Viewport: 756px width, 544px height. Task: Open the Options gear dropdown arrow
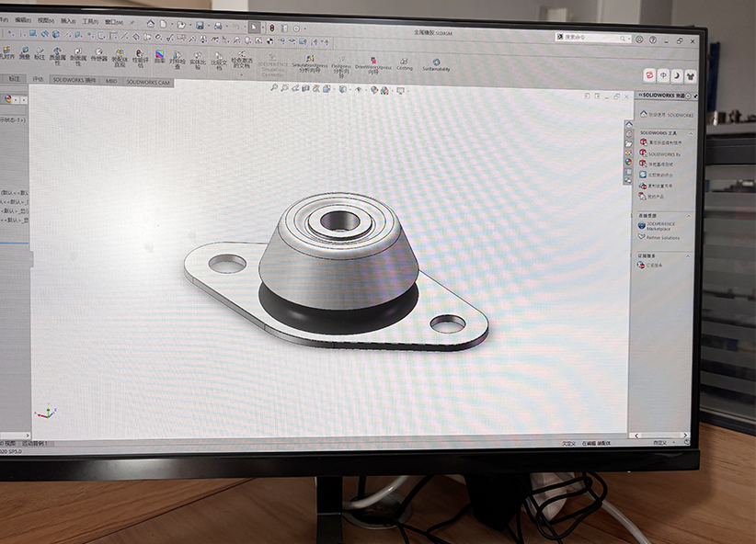pyautogui.click(x=304, y=28)
